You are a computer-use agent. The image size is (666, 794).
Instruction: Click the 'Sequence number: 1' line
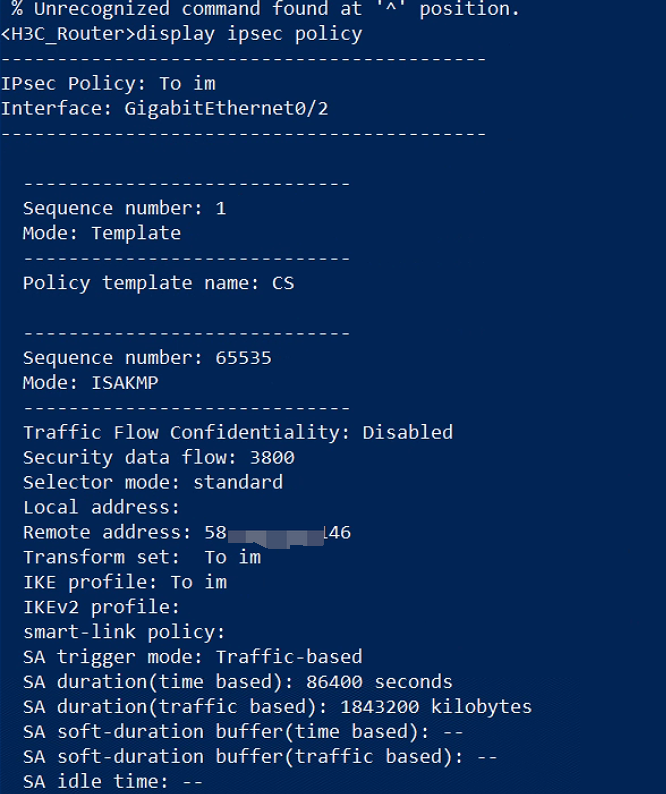(124, 208)
